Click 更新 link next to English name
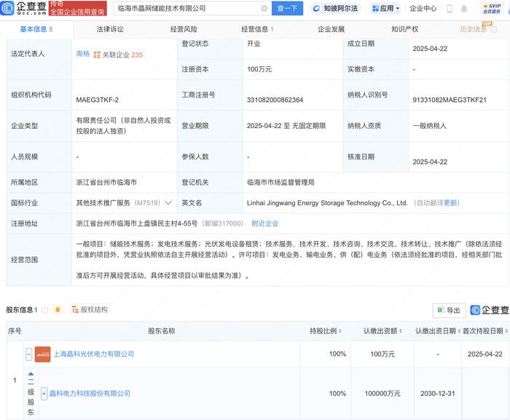Screen dimensions: 510x420 click(x=450, y=203)
